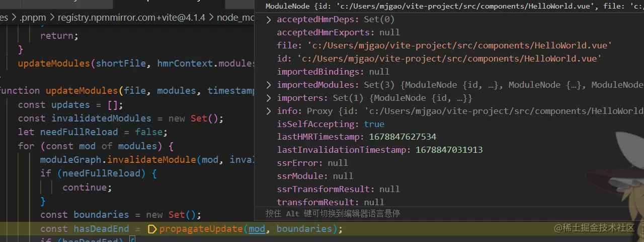Click the boundaries argument in propagateUpdate call
Image resolution: width=644 pixels, height=242 pixels.
(x=304, y=229)
